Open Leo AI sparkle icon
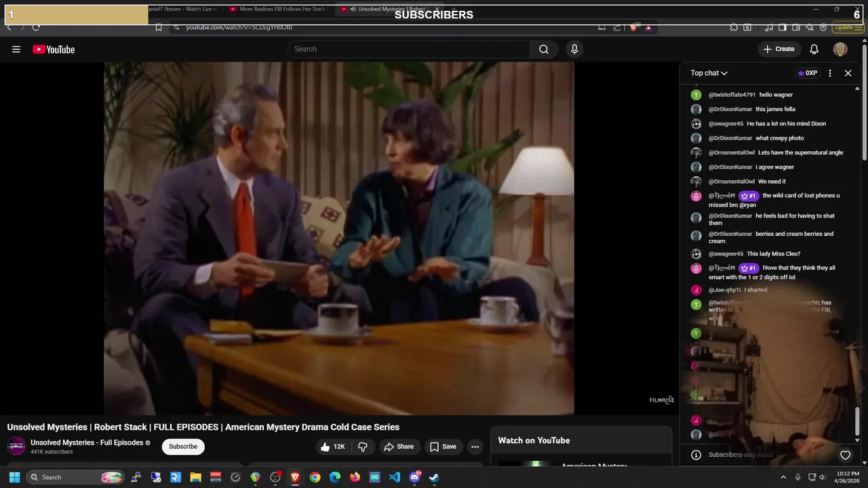The height and width of the screenshot is (488, 868). point(810,27)
